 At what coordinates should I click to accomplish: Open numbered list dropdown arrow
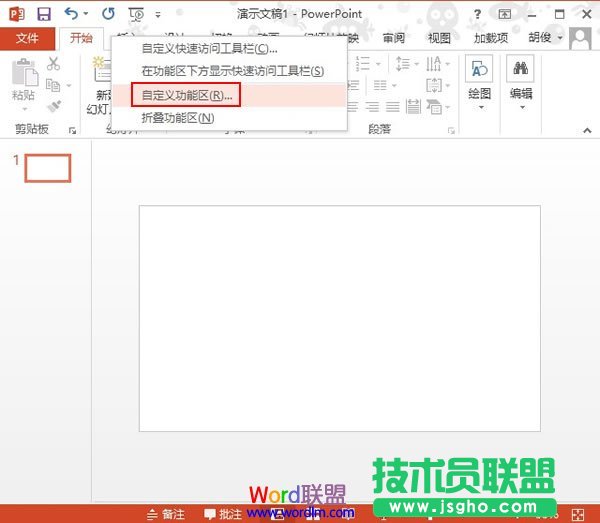click(x=378, y=64)
